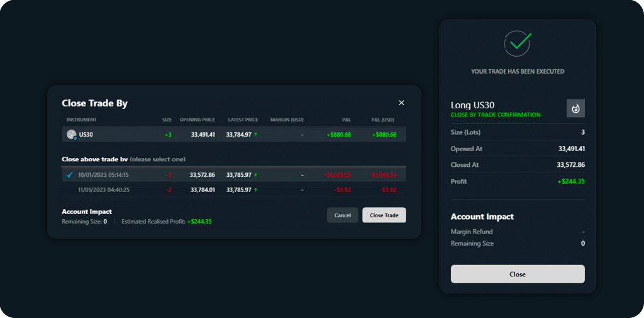Click the blue checkmark on the 10/01/2023 trade
The width and height of the screenshot is (644, 318).
[70, 174]
